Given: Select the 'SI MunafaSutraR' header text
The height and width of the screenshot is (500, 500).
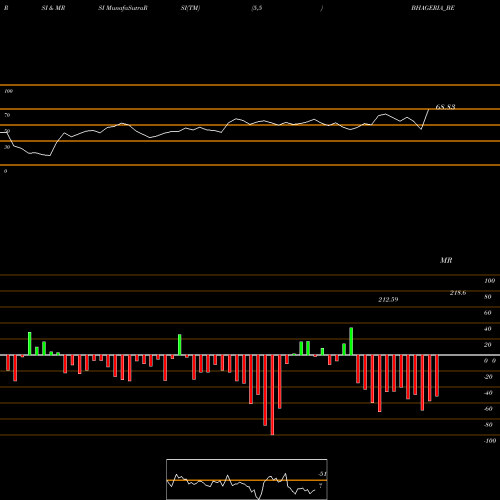Looking at the screenshot, I should (123, 8).
